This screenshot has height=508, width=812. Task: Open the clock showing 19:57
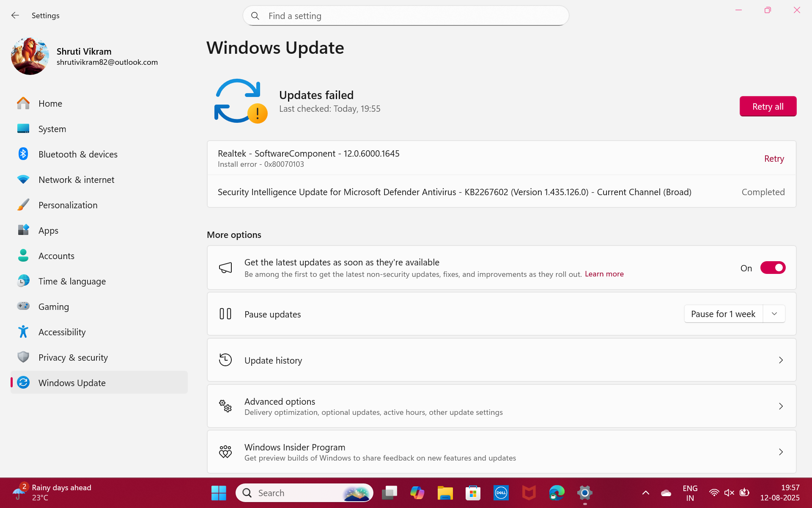pos(780,493)
